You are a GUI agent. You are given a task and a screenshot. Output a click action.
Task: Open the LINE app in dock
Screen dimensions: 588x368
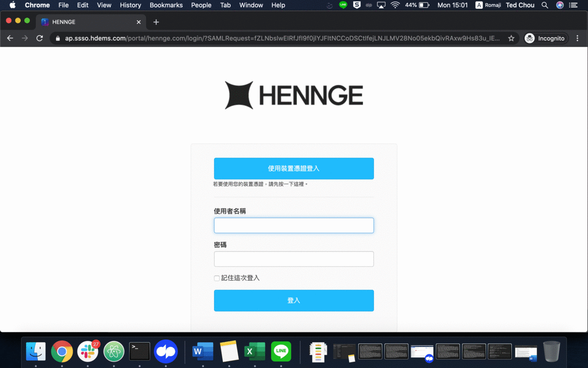[x=281, y=351]
